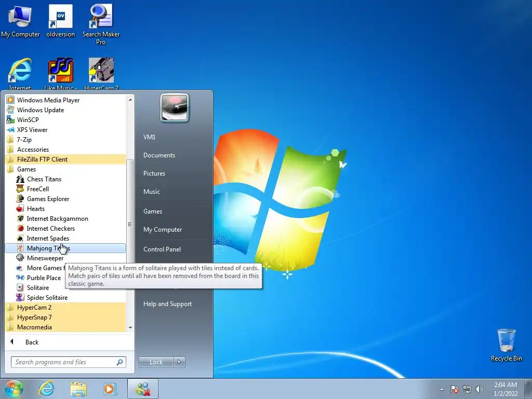Open Windows Explorer taskbar icon

pyautogui.click(x=78, y=389)
